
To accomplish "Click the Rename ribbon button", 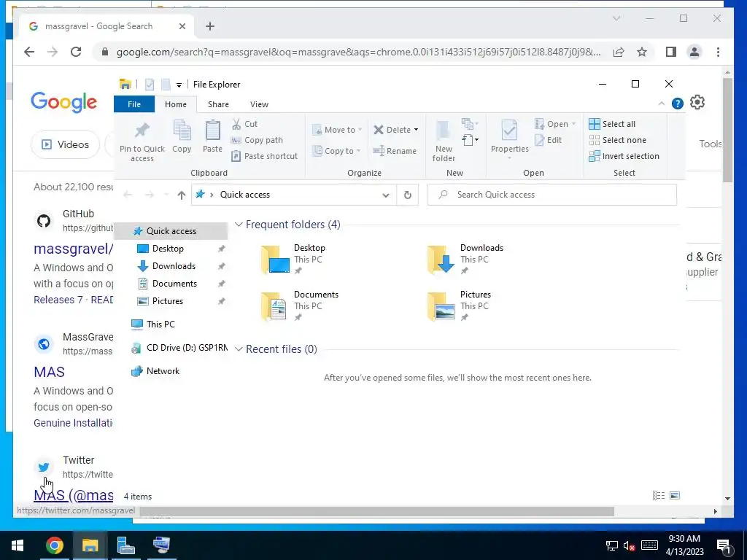I will click(395, 151).
